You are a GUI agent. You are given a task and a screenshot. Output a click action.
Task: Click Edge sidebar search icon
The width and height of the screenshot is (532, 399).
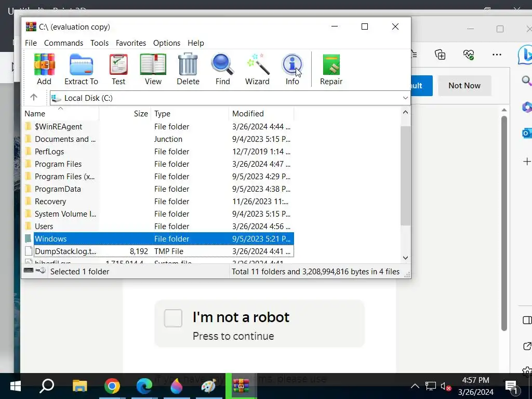[x=526, y=81]
